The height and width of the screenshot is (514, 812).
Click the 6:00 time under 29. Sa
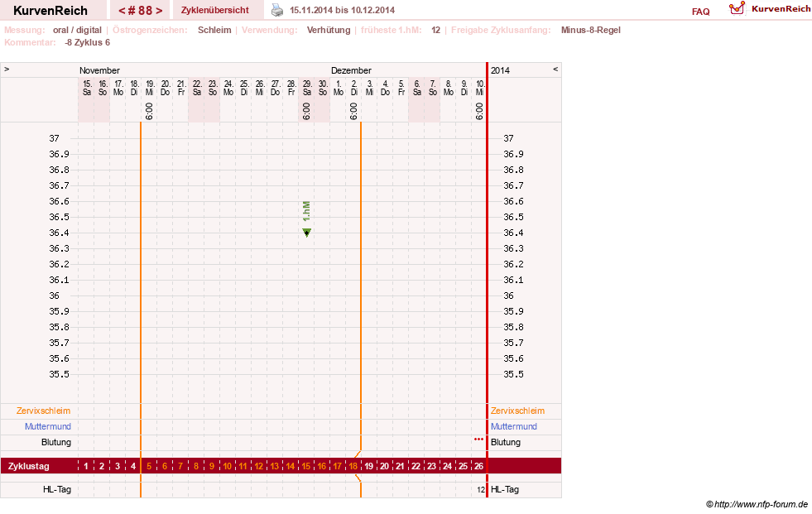pos(306,111)
